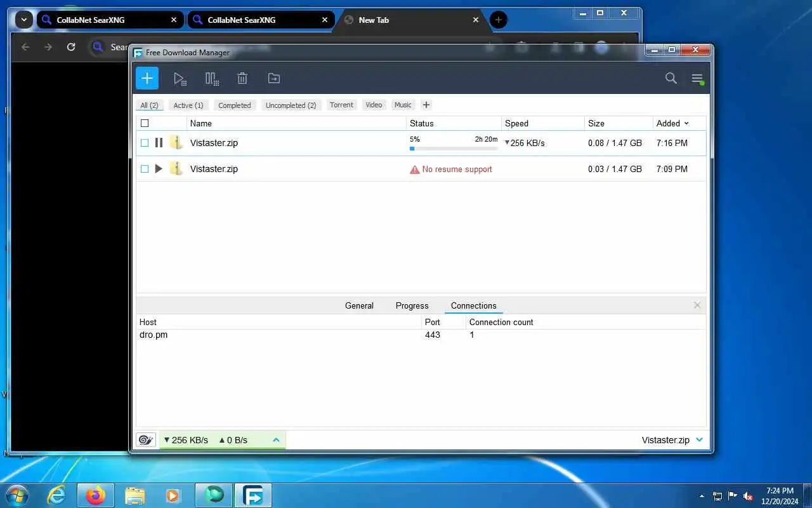
Task: Tick the select-all checkbox in the header
Action: pyautogui.click(x=145, y=123)
